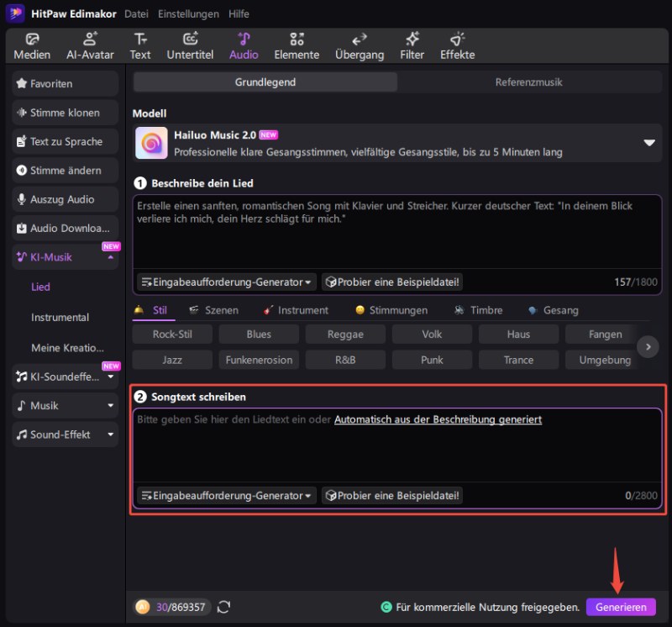The width and height of the screenshot is (672, 627).
Task: Switch to the Instrument tag tab
Action: click(296, 310)
